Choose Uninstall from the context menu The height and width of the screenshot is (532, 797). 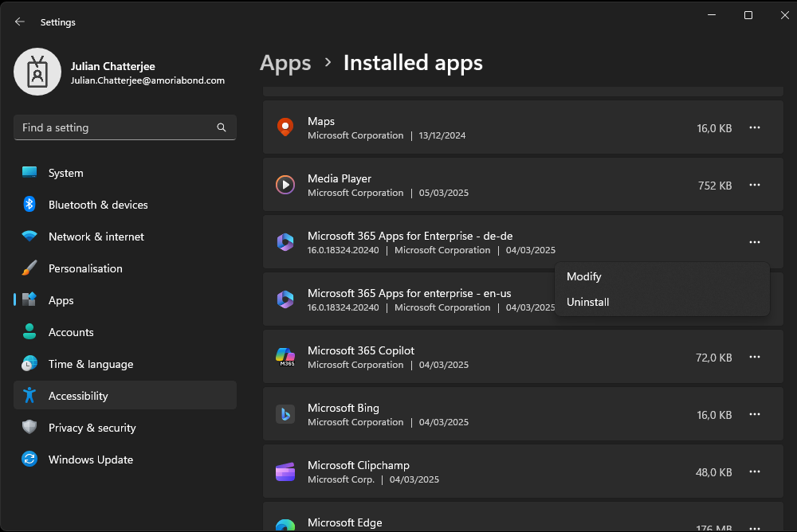tap(662, 302)
